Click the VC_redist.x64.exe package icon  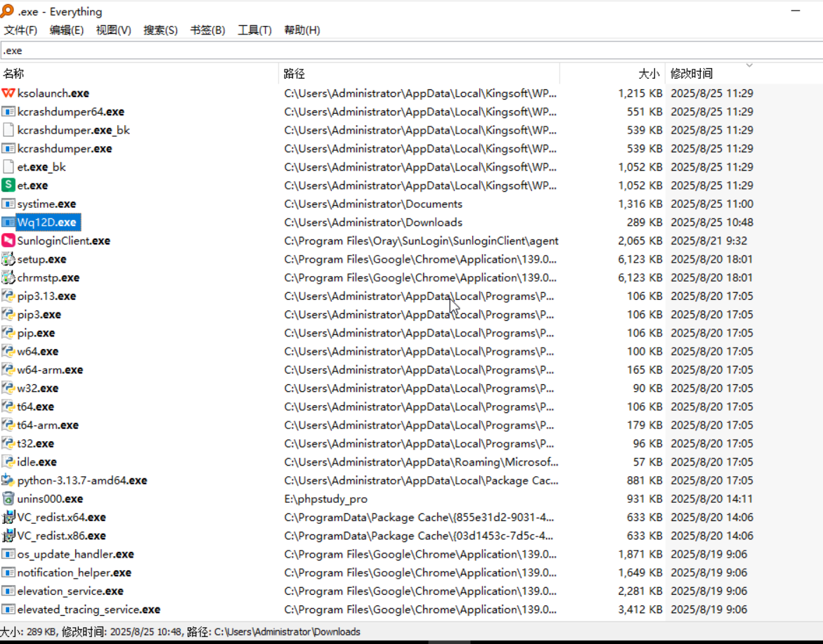point(8,517)
